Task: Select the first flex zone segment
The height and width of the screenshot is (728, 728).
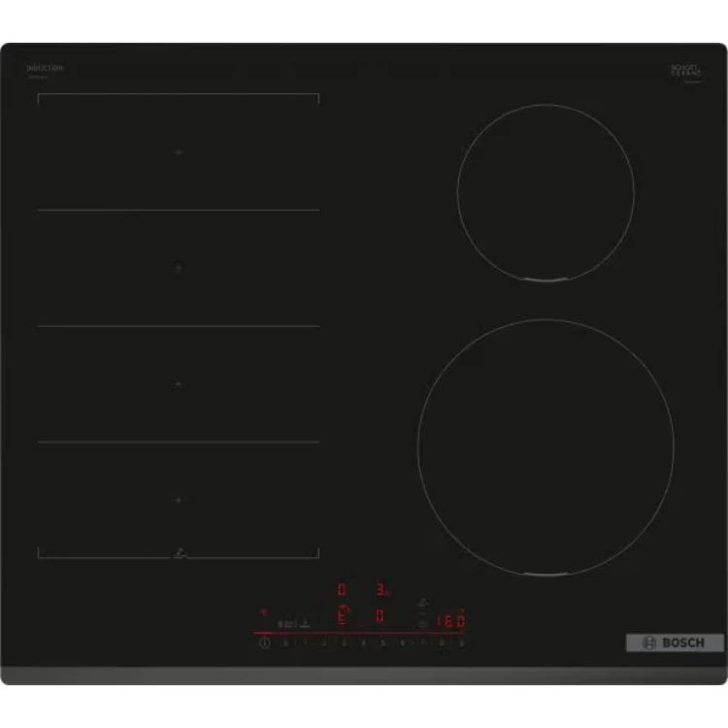Action: click(x=178, y=152)
